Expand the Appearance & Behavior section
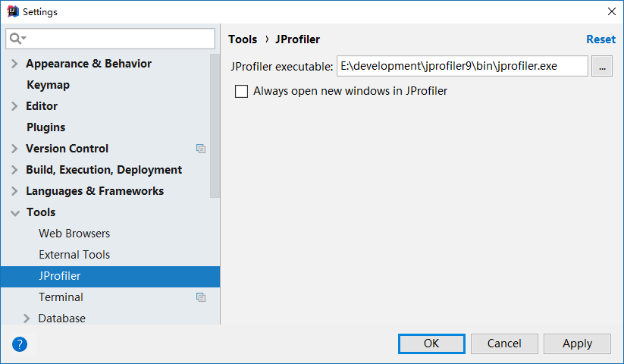 14,64
